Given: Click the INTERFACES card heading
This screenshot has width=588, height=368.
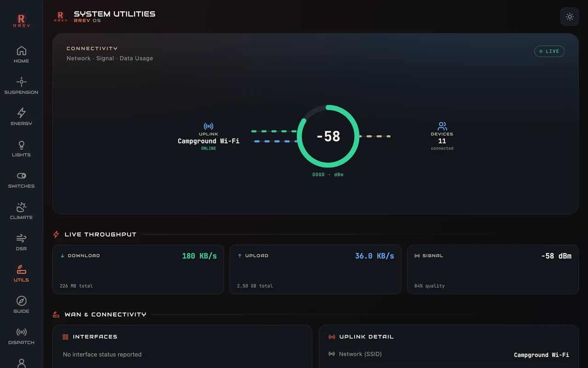Looking at the screenshot, I should point(95,337).
